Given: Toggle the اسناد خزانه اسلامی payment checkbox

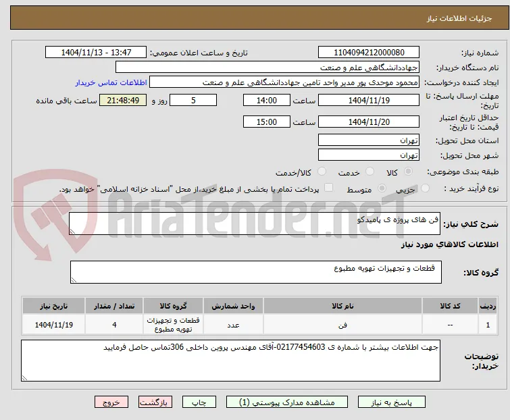Looking at the screenshot, I should tap(329, 188).
